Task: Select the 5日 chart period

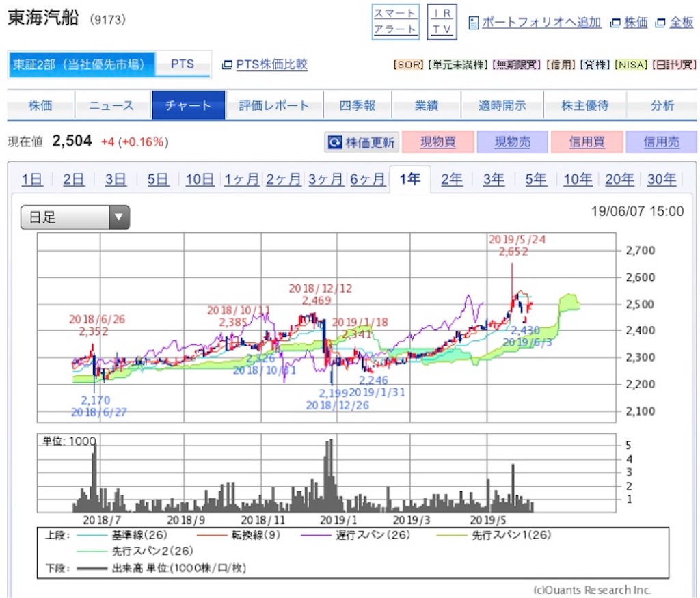Action: pos(158,179)
